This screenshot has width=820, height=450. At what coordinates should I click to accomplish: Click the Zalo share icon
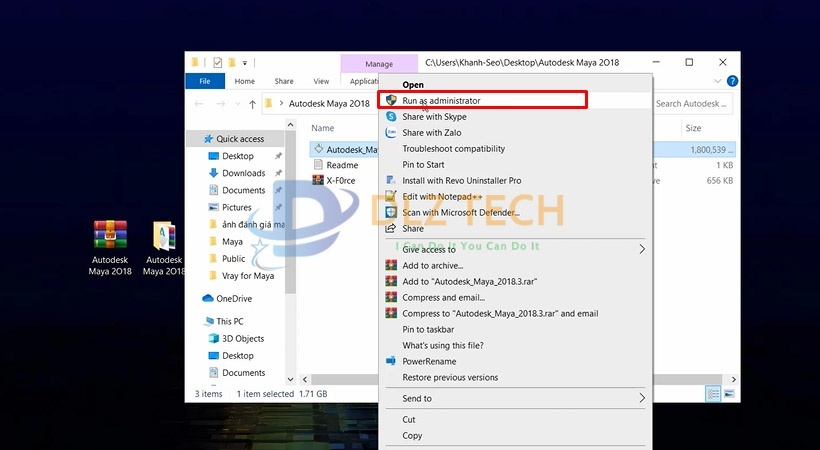click(391, 133)
